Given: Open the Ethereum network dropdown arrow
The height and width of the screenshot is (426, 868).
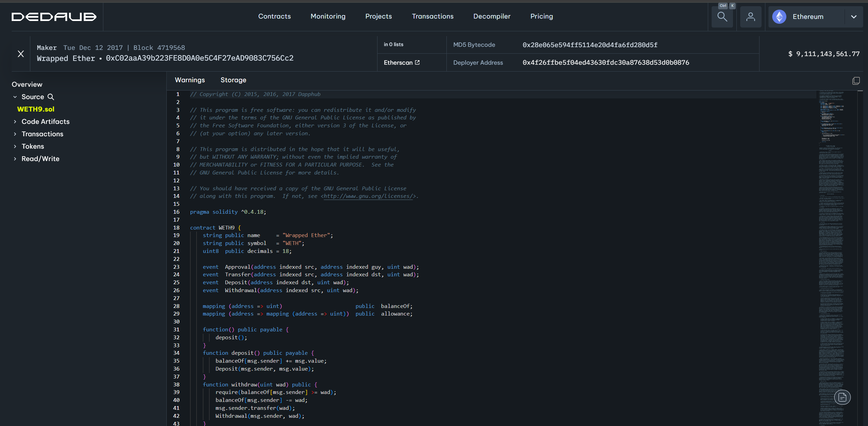Looking at the screenshot, I should pyautogui.click(x=854, y=17).
